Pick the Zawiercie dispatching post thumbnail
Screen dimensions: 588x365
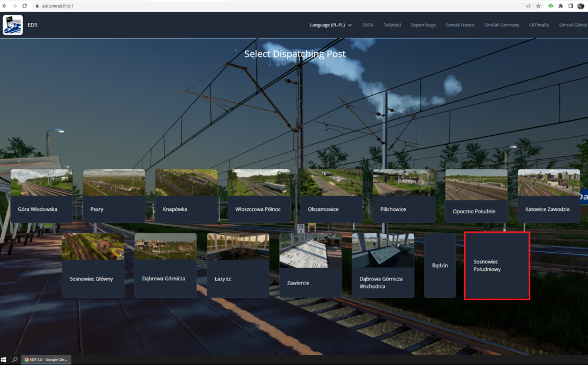[x=310, y=264]
